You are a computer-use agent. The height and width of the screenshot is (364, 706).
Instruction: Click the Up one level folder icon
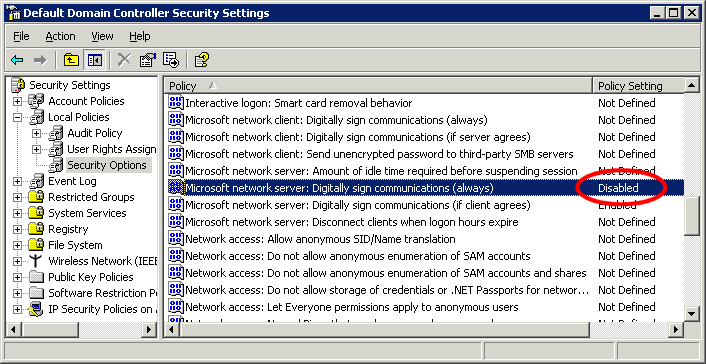[71, 60]
